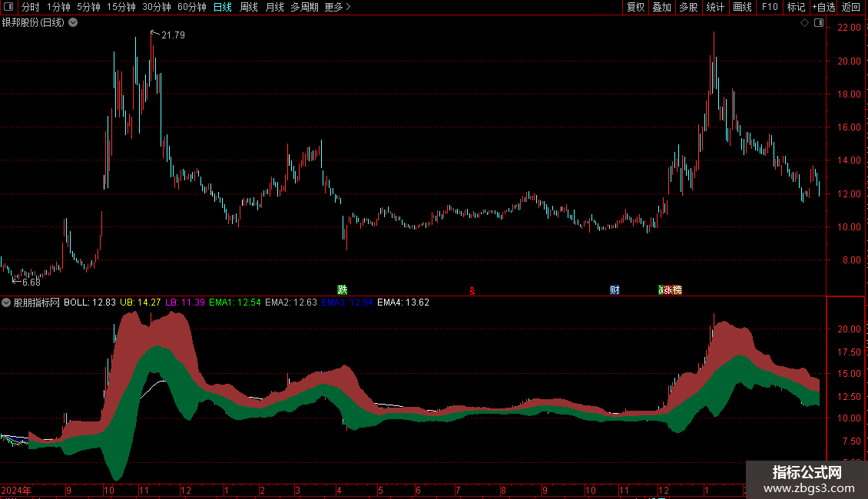Click the red S event marker
This screenshot has height=499, width=868.
[472, 291]
